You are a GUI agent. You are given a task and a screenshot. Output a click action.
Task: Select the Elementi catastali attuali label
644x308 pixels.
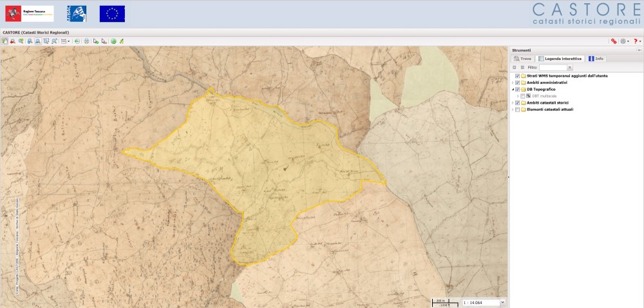click(550, 110)
